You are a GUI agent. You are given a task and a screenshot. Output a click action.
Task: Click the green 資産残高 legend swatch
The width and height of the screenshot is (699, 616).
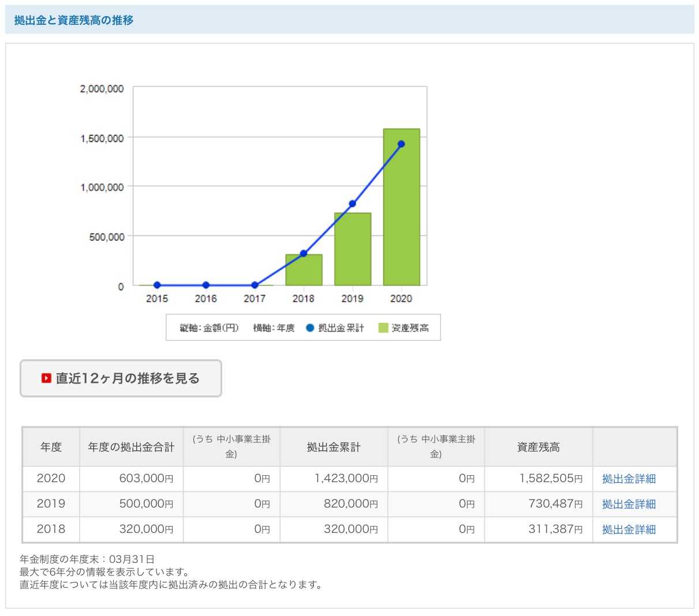click(x=383, y=328)
